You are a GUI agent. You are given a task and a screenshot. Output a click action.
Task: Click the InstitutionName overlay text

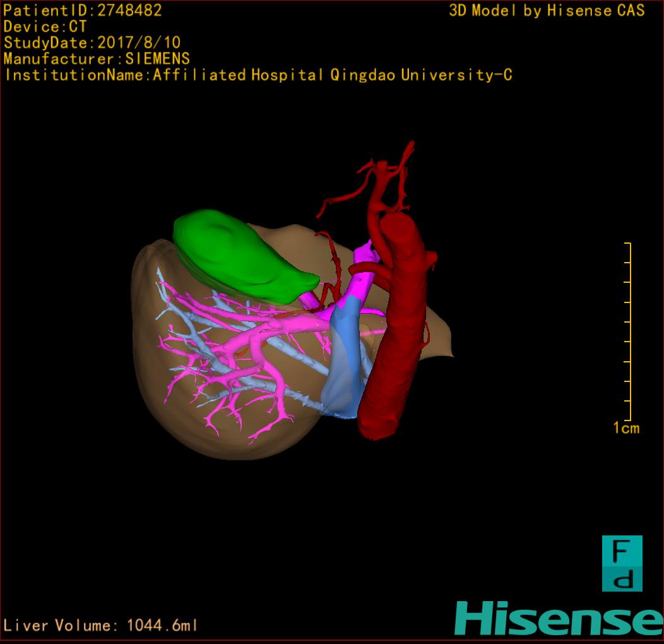click(258, 75)
